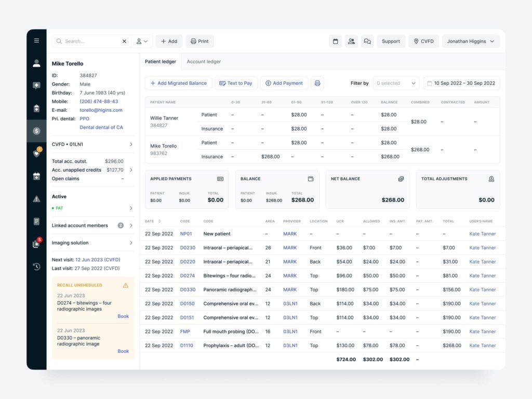
Task: Click Book for D0274 bitewings recall
Action: coord(123,316)
